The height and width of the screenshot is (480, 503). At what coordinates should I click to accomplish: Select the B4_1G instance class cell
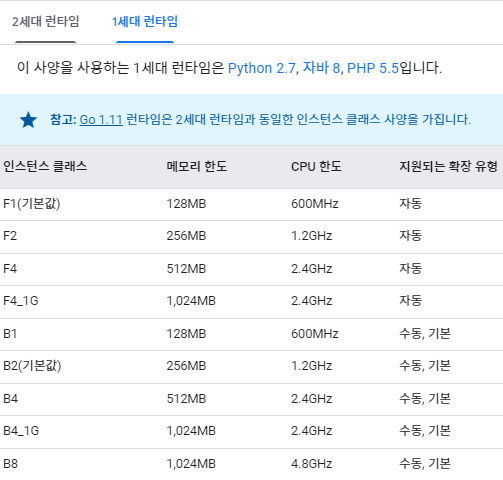(x=21, y=431)
